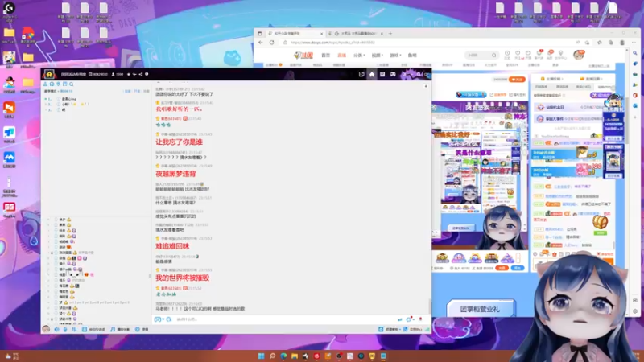Click the user list person icon in YY sidebar
This screenshot has width=644, height=362.
[45, 84]
